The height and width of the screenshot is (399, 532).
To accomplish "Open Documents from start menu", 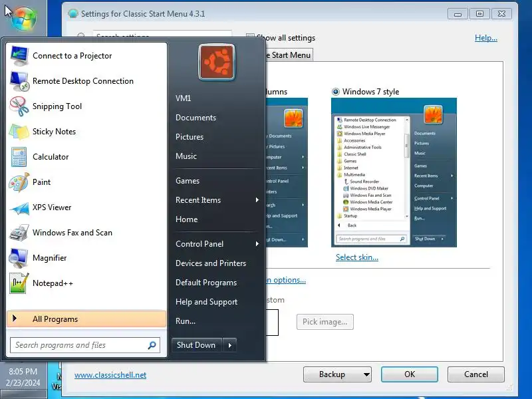I will (x=196, y=118).
